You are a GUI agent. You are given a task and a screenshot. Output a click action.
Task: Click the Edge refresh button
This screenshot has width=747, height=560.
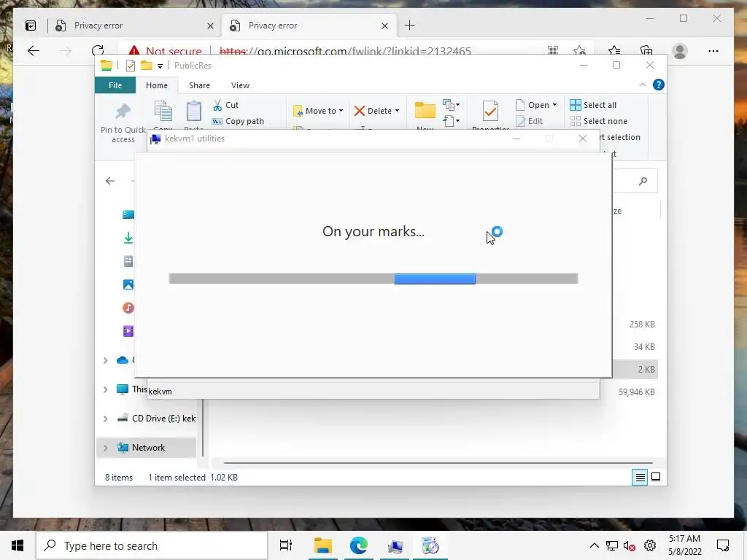98,51
